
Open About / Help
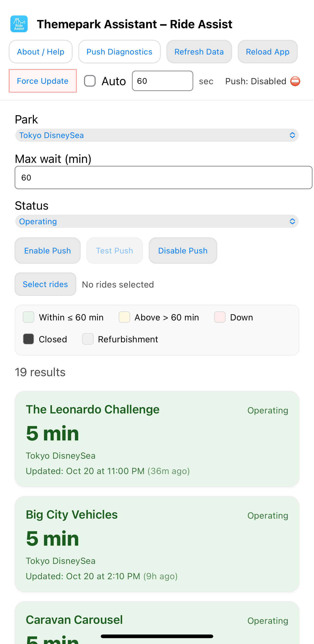pyautogui.click(x=40, y=52)
